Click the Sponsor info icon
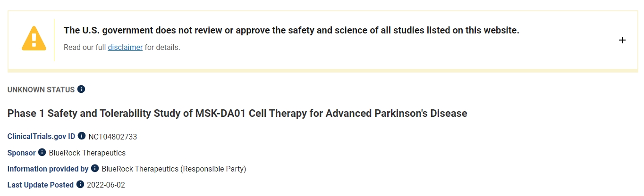The height and width of the screenshot is (196, 644). click(x=42, y=152)
